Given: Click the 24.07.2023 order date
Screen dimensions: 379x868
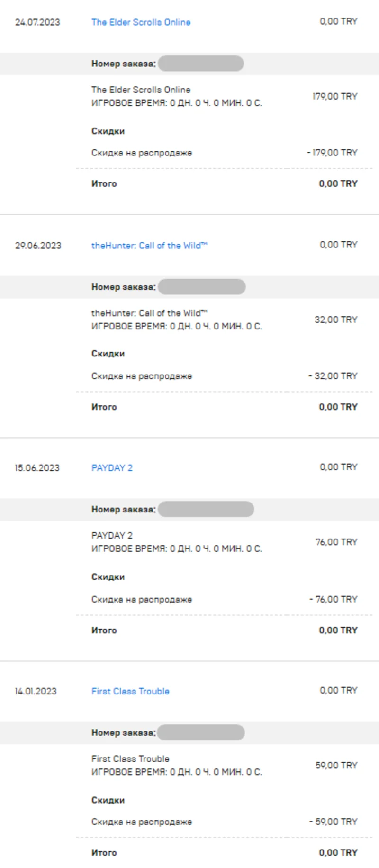Looking at the screenshot, I should [x=37, y=22].
